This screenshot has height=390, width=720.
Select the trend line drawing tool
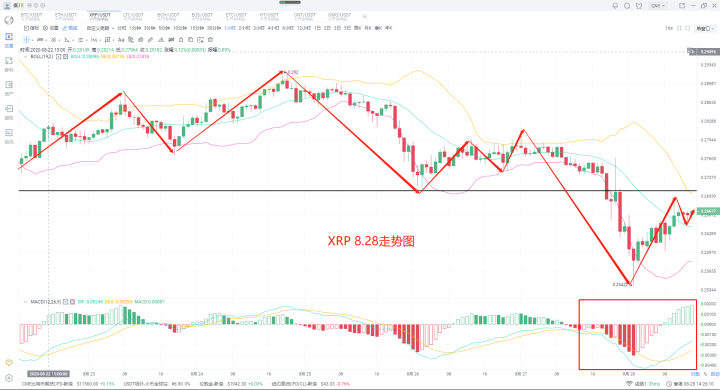pyautogui.click(x=40, y=40)
